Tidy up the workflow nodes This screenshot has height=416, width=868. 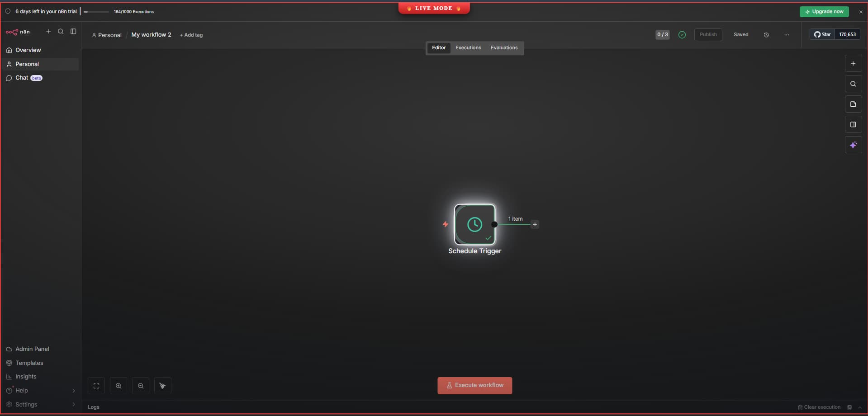pyautogui.click(x=163, y=386)
